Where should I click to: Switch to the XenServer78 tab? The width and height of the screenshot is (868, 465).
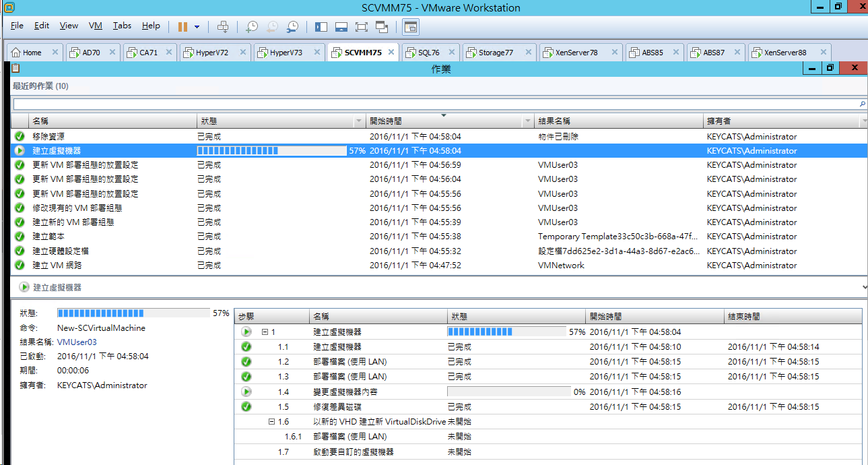[x=580, y=53]
